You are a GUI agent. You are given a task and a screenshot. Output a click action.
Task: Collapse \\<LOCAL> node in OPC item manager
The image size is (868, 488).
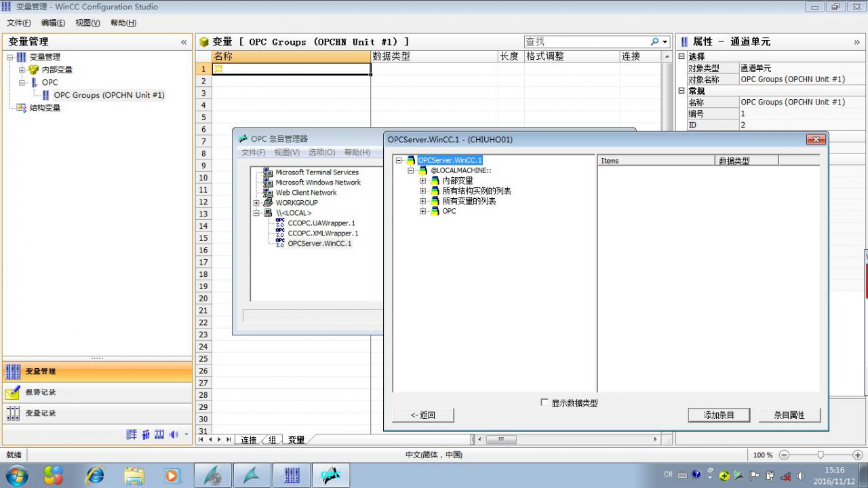coord(256,213)
